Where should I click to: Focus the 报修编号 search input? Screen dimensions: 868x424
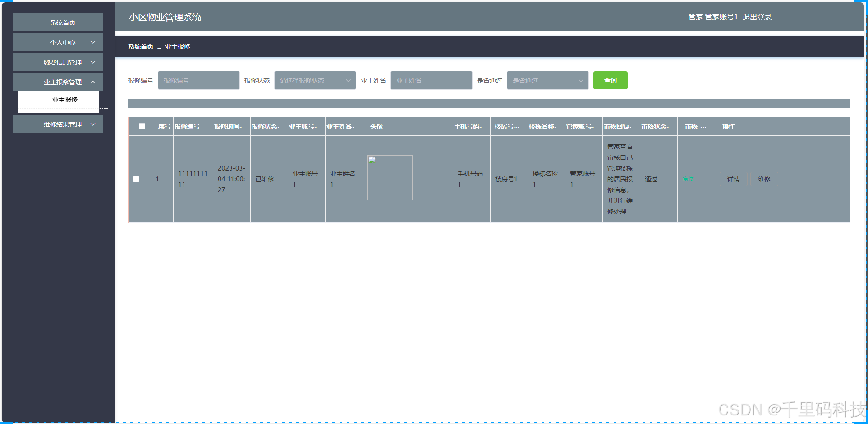pos(199,80)
